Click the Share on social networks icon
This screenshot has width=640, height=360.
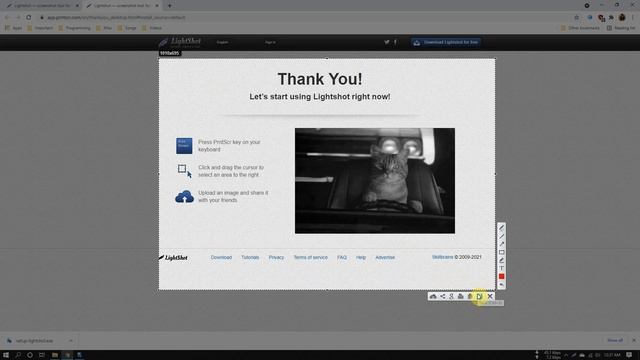coord(442,296)
